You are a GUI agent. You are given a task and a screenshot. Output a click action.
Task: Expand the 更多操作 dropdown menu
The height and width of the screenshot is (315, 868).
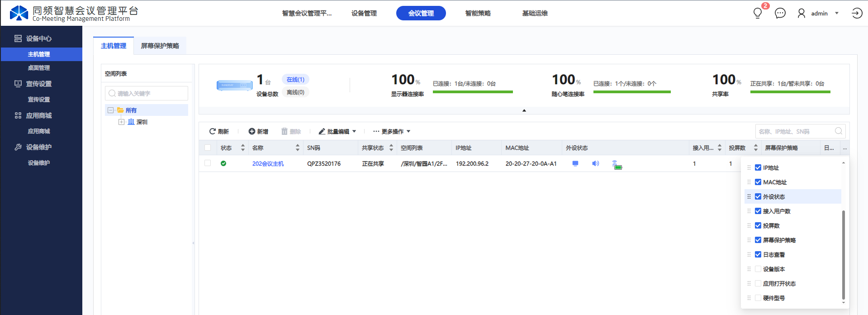[392, 131]
